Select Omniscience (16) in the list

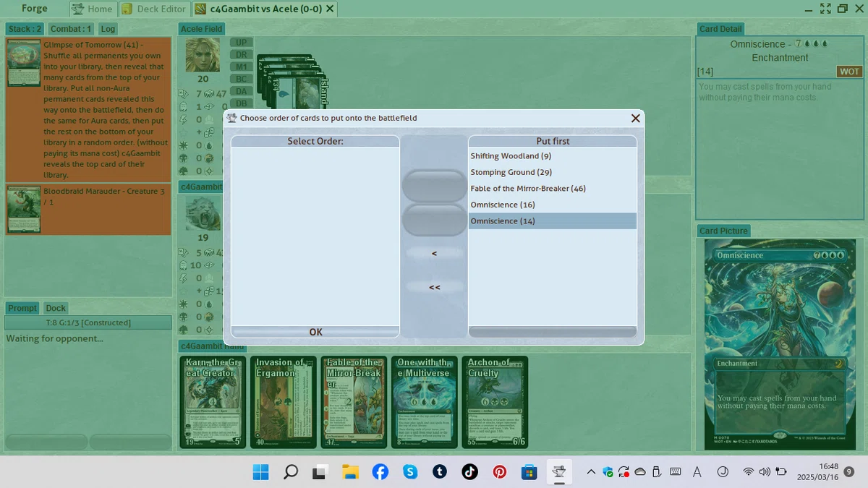click(553, 205)
